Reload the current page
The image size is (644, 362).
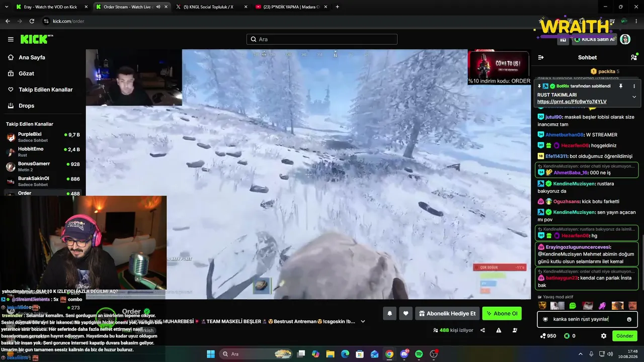click(32, 21)
